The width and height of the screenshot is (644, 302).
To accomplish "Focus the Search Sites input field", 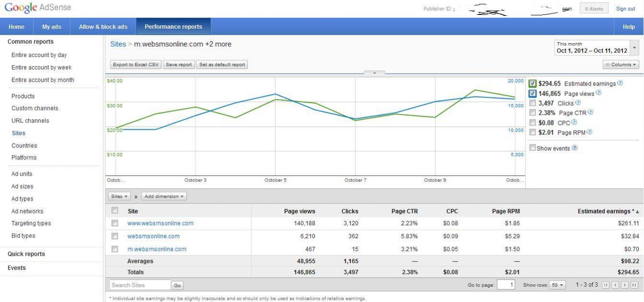I will pyautogui.click(x=140, y=285).
